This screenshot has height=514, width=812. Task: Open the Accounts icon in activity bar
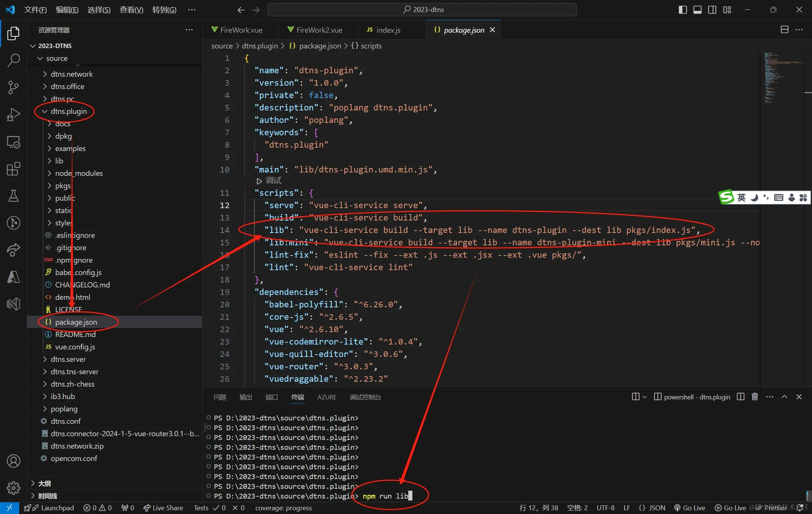click(x=14, y=461)
